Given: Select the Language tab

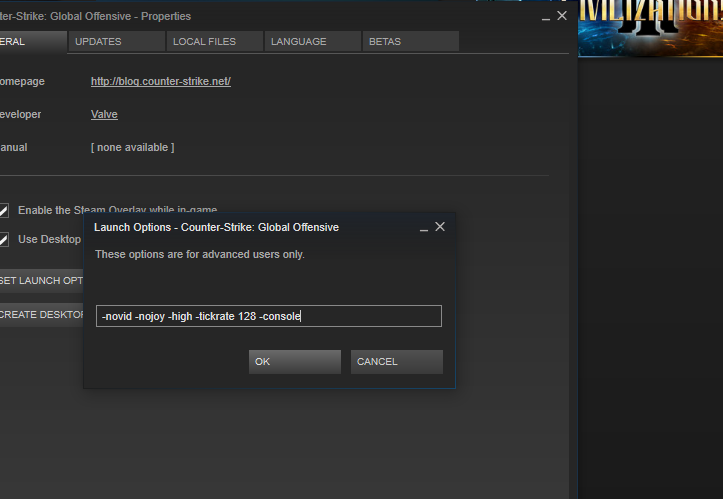Looking at the screenshot, I should pyautogui.click(x=311, y=41).
